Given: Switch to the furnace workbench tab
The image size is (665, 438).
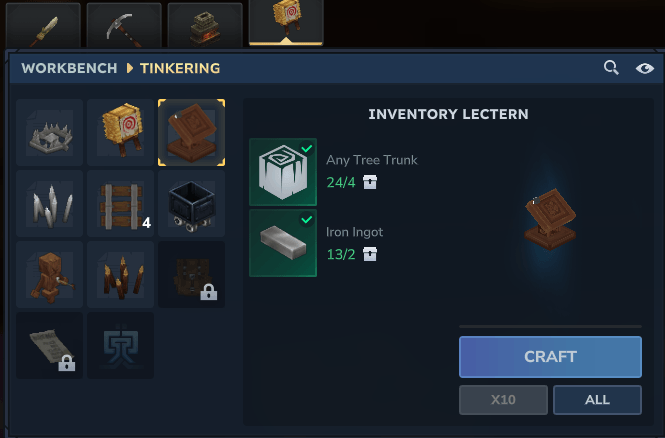Looking at the screenshot, I should [x=205, y=25].
